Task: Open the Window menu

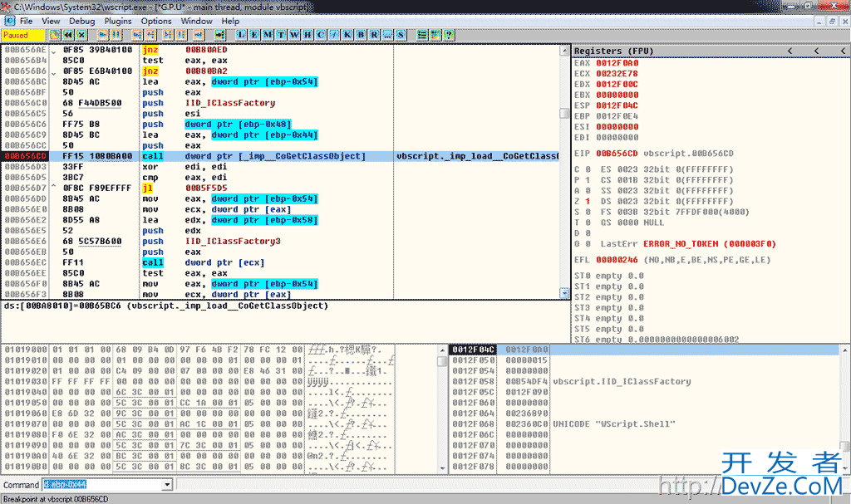Action: (x=196, y=21)
